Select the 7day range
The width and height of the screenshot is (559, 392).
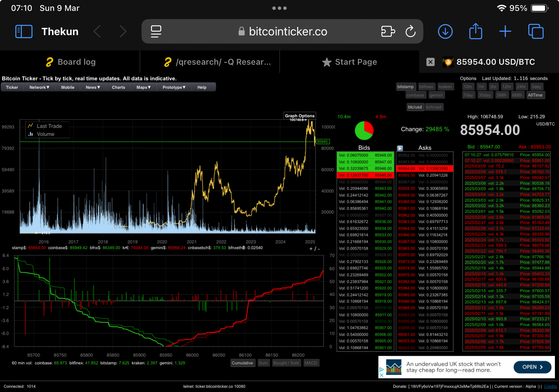click(468, 95)
